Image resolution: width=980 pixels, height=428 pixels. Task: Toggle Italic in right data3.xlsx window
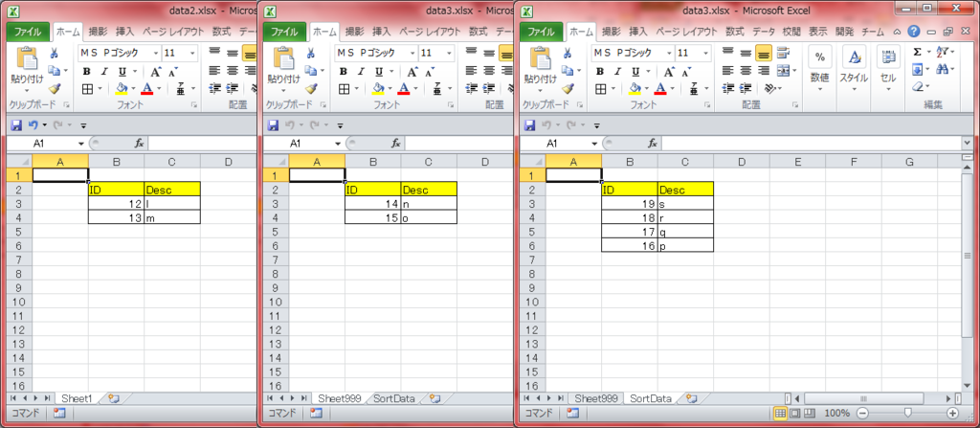(x=617, y=71)
